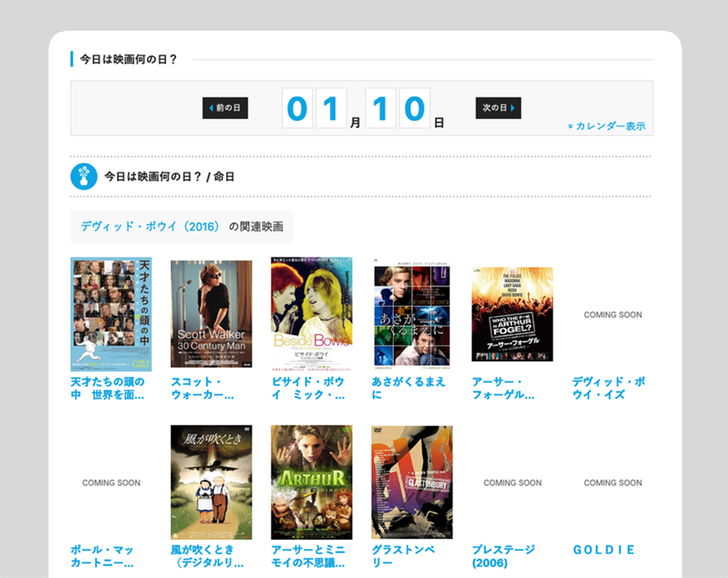This screenshot has height=578, width=728.
Task: Open the プレステージ (2006) title link
Action: [503, 556]
